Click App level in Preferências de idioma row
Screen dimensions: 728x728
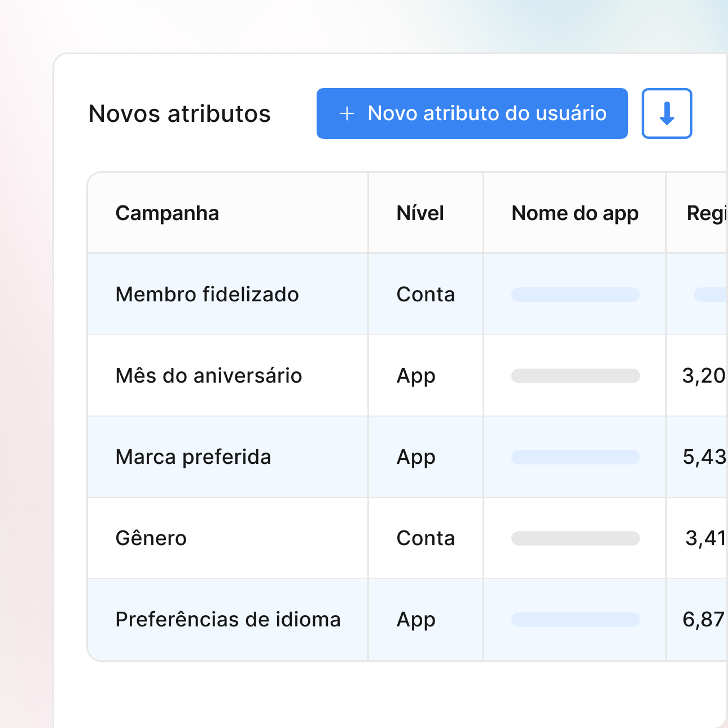click(416, 620)
